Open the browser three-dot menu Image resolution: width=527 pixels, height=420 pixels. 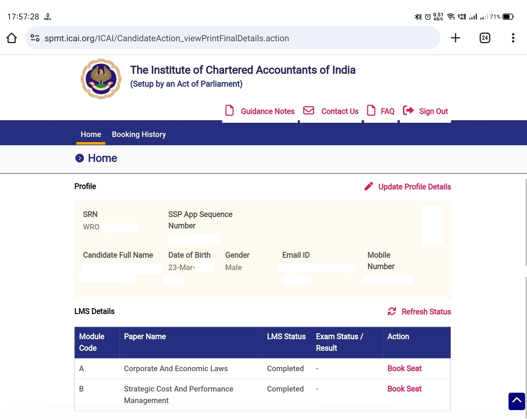point(513,38)
